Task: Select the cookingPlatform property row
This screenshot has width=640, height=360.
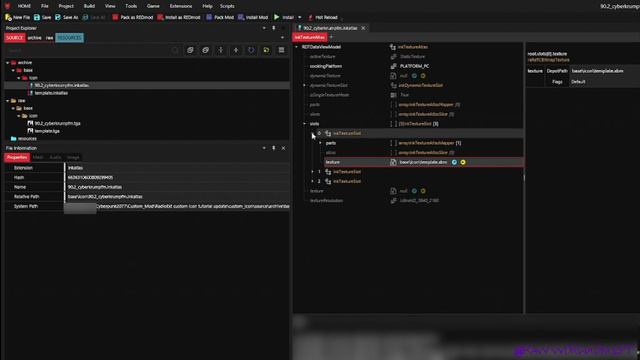Action: pyautogui.click(x=408, y=66)
